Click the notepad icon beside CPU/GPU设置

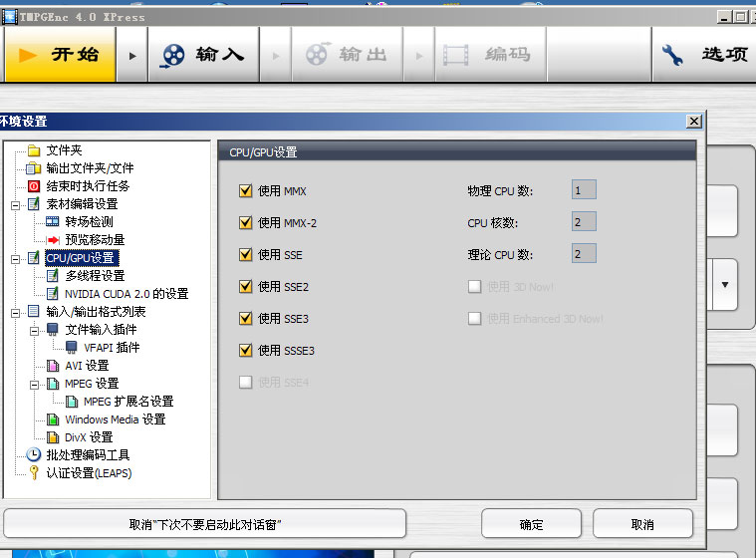34,258
